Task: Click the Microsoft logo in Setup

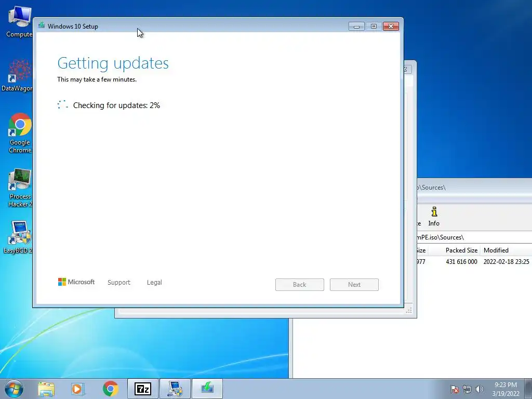Action: pyautogui.click(x=76, y=282)
